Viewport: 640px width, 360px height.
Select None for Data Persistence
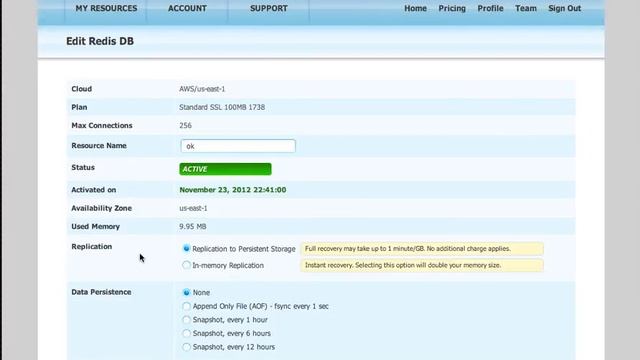point(186,292)
